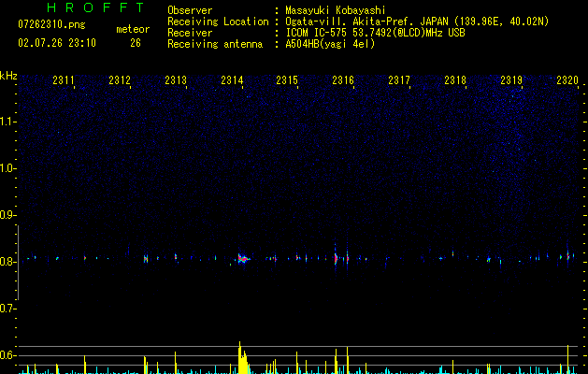Image resolution: width=588 pixels, height=374 pixels.
Task: Click the meteor label
Action: pyautogui.click(x=133, y=29)
